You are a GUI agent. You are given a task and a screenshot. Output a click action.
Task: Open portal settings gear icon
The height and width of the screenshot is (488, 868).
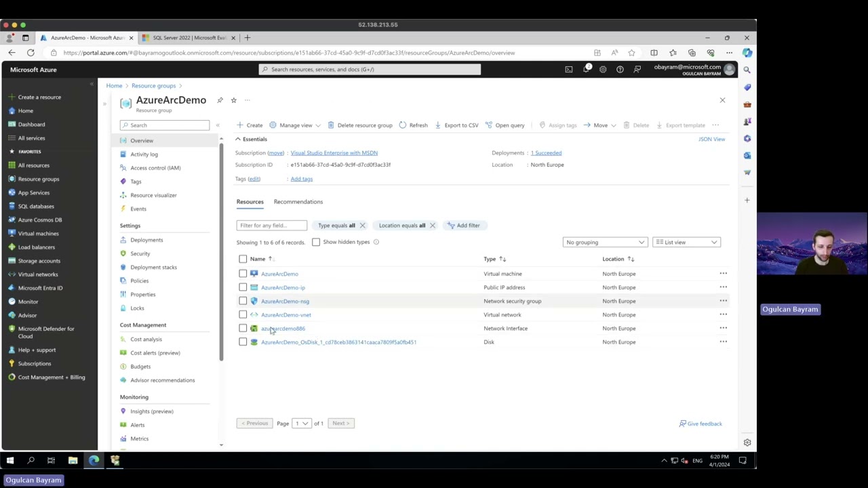click(603, 69)
